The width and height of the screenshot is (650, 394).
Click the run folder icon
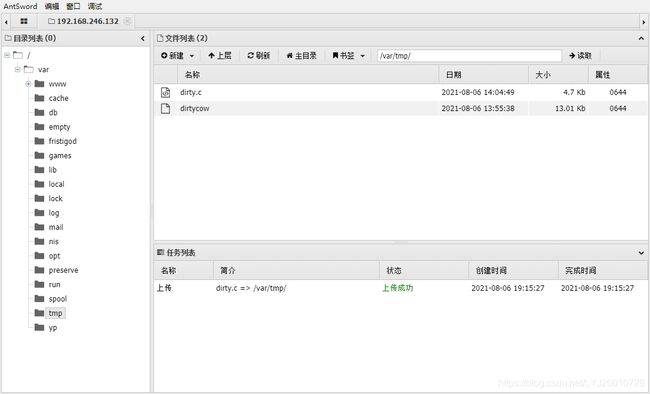tap(39, 284)
